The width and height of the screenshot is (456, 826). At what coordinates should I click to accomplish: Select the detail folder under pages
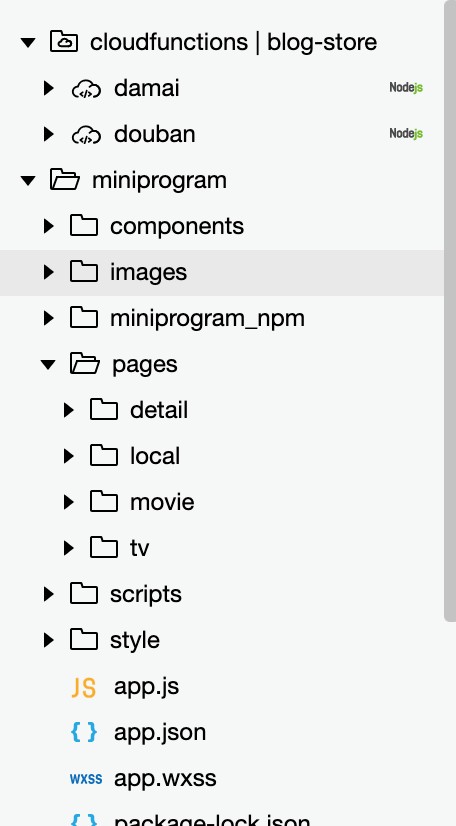point(158,410)
